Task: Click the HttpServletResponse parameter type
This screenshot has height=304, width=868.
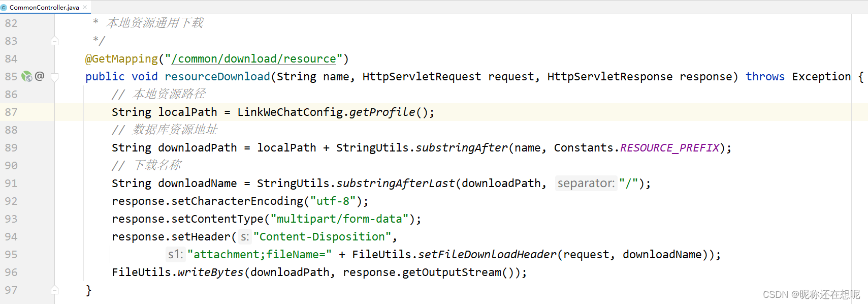Action: tap(610, 77)
